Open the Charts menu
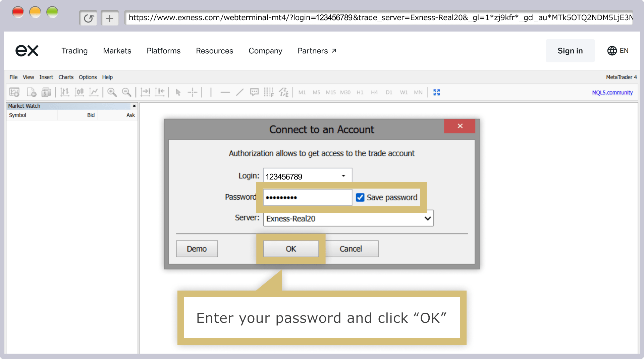 [x=66, y=77]
